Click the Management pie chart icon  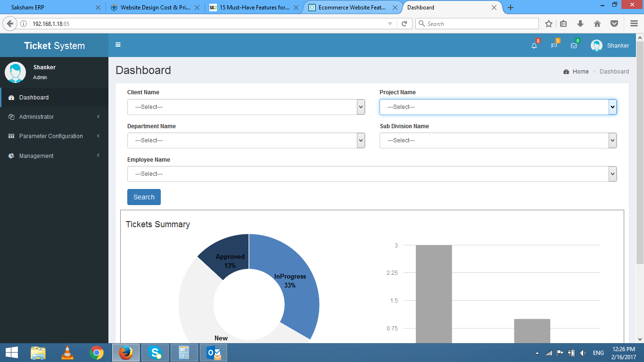11,156
